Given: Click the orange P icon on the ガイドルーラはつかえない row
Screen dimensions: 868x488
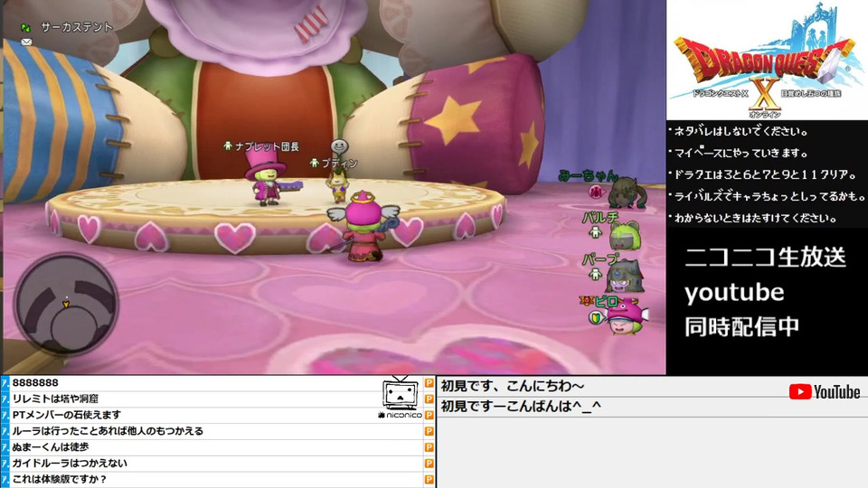Looking at the screenshot, I should (429, 463).
